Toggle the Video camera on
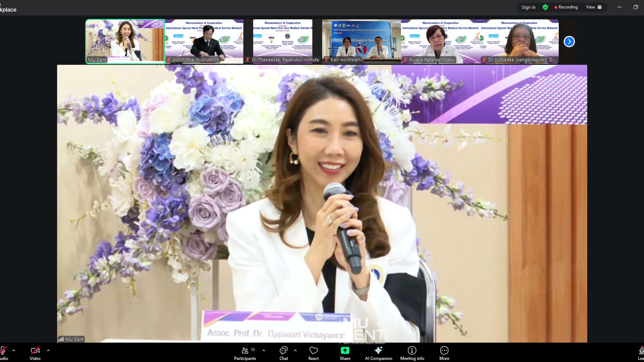This screenshot has height=362, width=644. click(x=35, y=350)
